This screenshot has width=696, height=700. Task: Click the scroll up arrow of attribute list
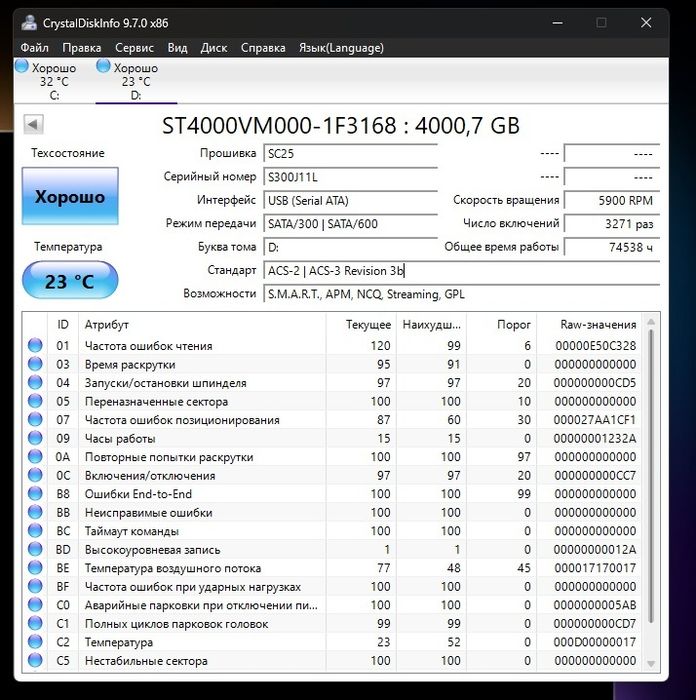[651, 321]
